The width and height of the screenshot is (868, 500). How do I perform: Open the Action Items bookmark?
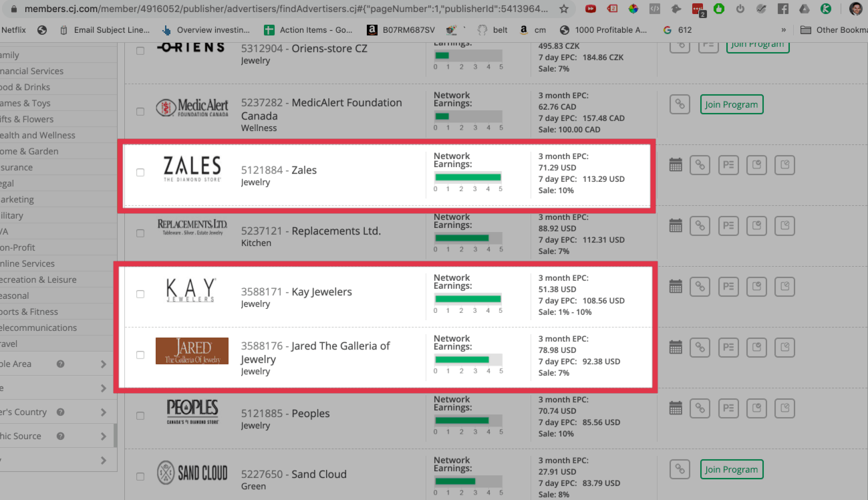(309, 30)
